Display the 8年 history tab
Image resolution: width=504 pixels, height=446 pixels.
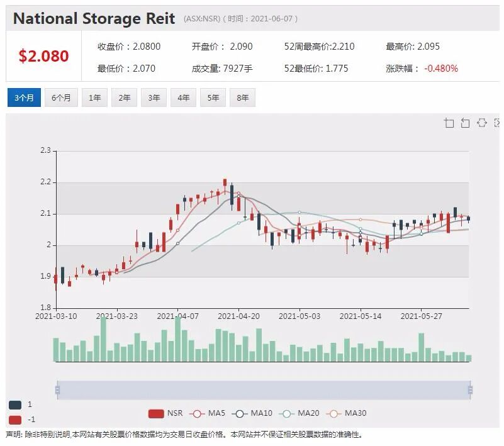243,98
